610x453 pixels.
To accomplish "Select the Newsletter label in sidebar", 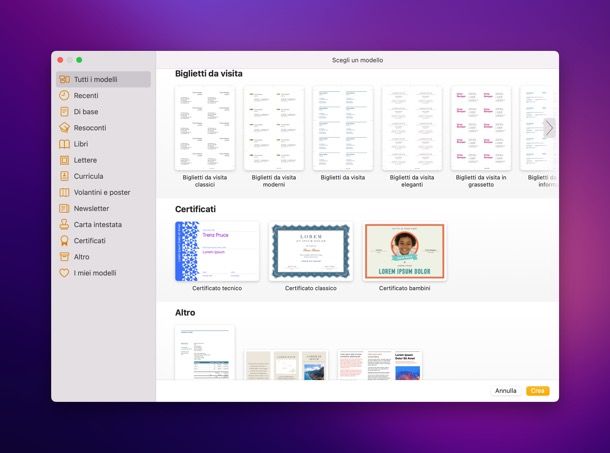I will pyautogui.click(x=91, y=209).
